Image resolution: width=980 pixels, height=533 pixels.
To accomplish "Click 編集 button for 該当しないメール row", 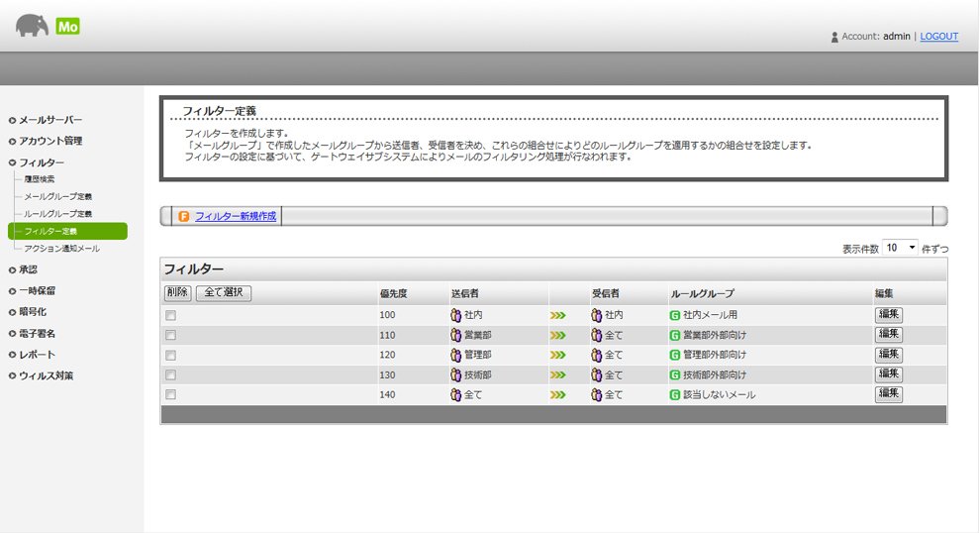I will pos(888,394).
